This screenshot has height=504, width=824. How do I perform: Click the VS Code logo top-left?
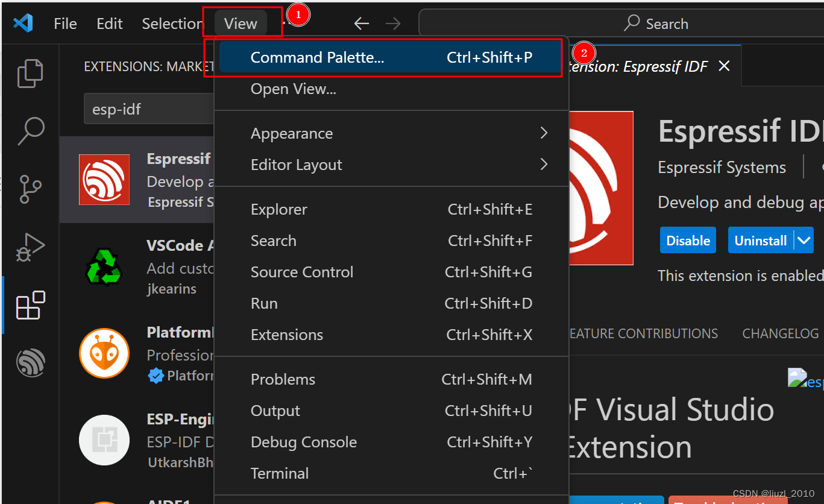tap(22, 23)
